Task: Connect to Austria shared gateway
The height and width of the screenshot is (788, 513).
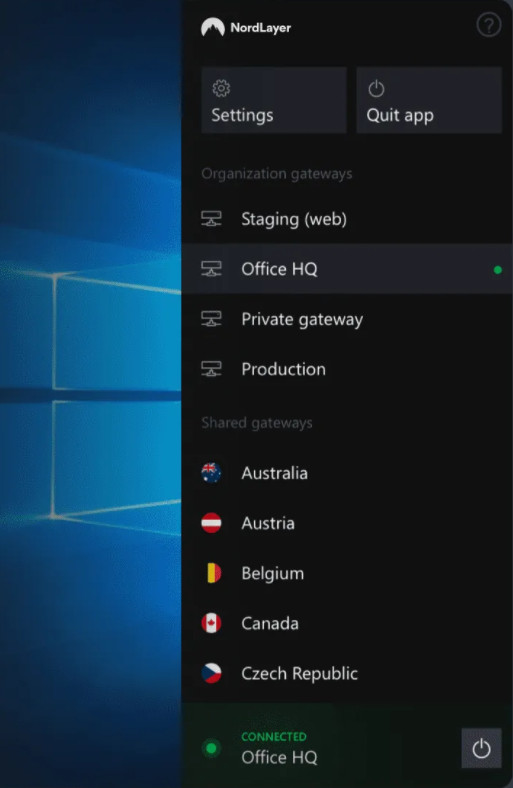Action: pyautogui.click(x=347, y=523)
